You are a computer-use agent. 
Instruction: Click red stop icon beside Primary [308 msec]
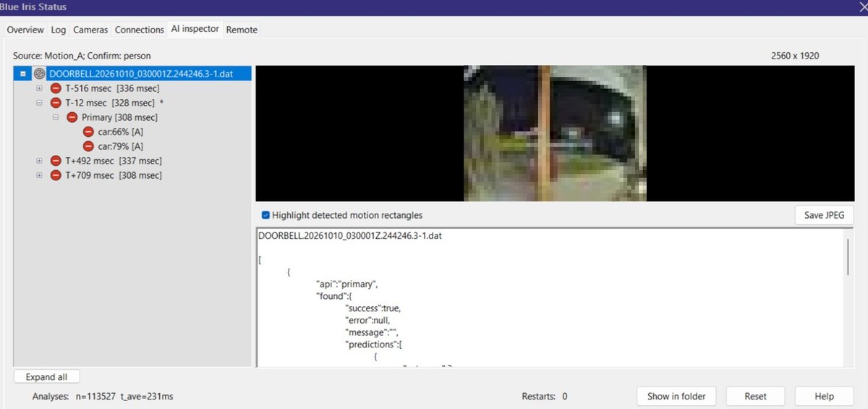tap(72, 117)
